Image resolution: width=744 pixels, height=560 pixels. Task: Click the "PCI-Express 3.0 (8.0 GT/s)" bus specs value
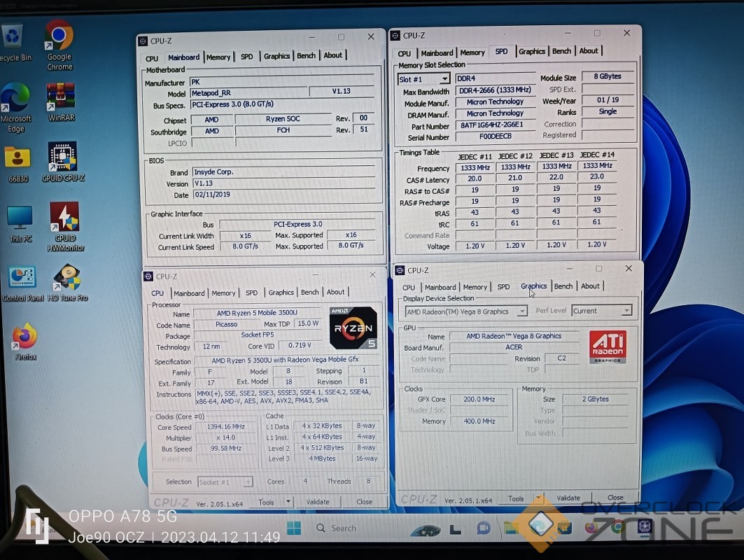pos(282,104)
